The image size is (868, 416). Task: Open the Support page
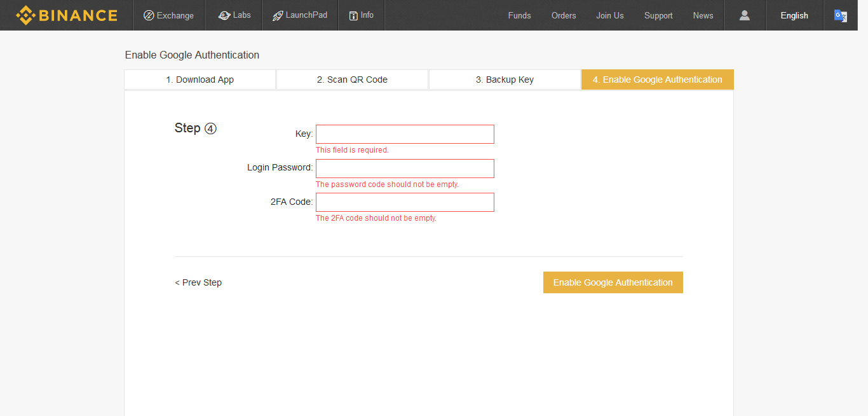coord(658,15)
